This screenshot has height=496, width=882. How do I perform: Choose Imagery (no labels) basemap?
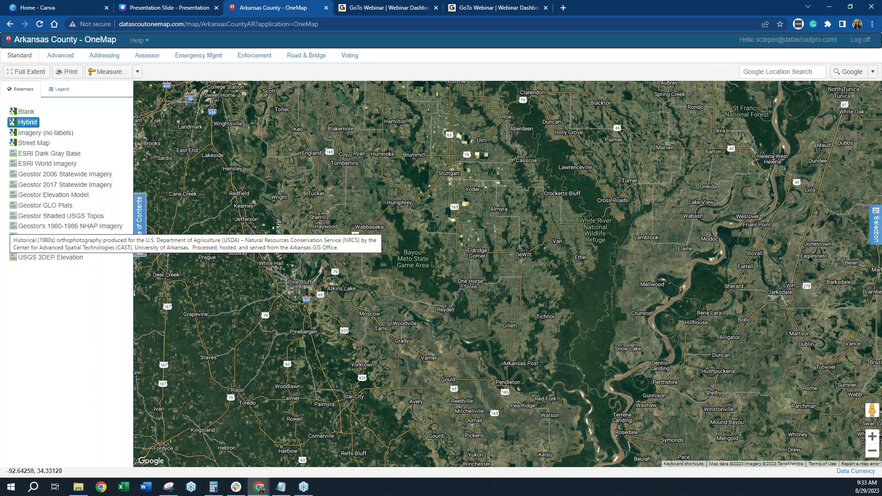(41, 133)
